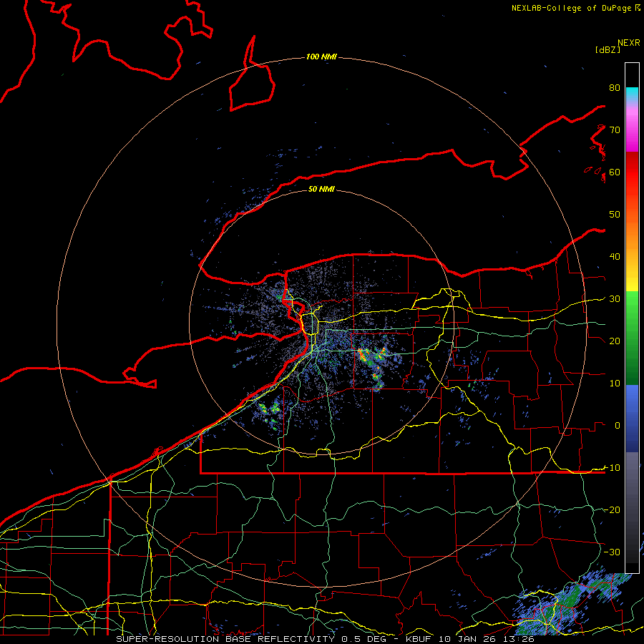Click the pink segment of the dBZ scale

pos(632,123)
